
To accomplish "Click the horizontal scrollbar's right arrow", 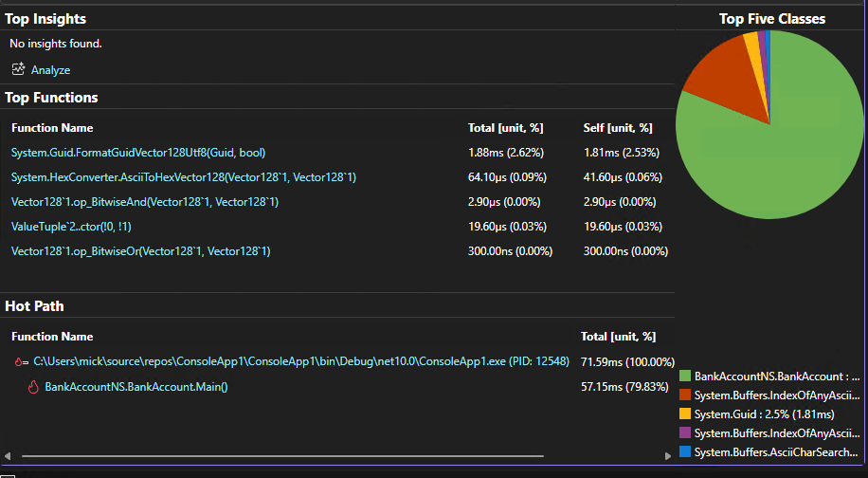I will click(x=667, y=456).
